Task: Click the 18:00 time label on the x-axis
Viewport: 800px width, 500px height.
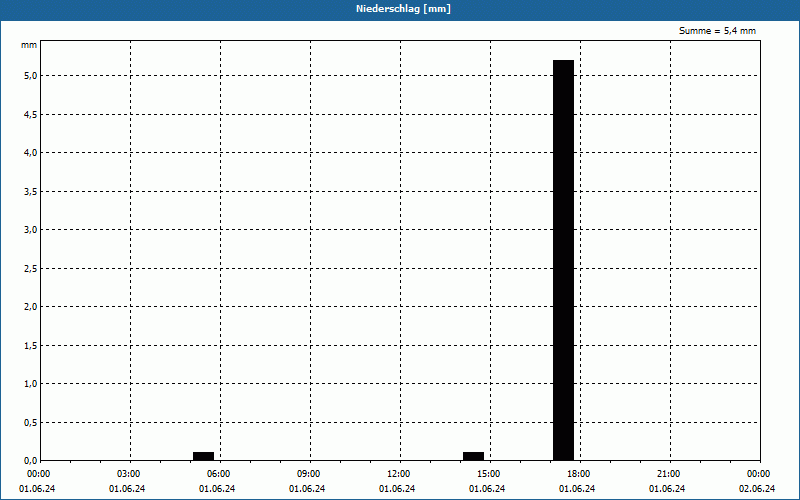Action: 579,474
